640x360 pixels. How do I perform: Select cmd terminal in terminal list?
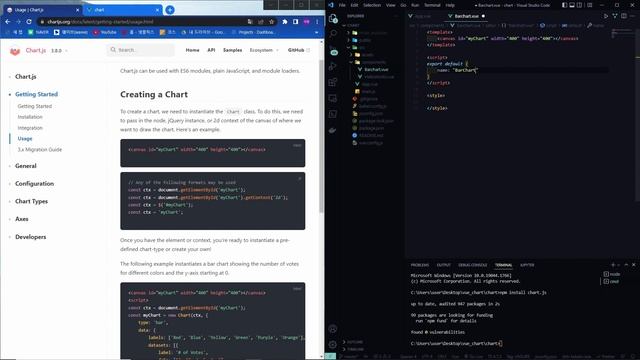[x=611, y=281]
